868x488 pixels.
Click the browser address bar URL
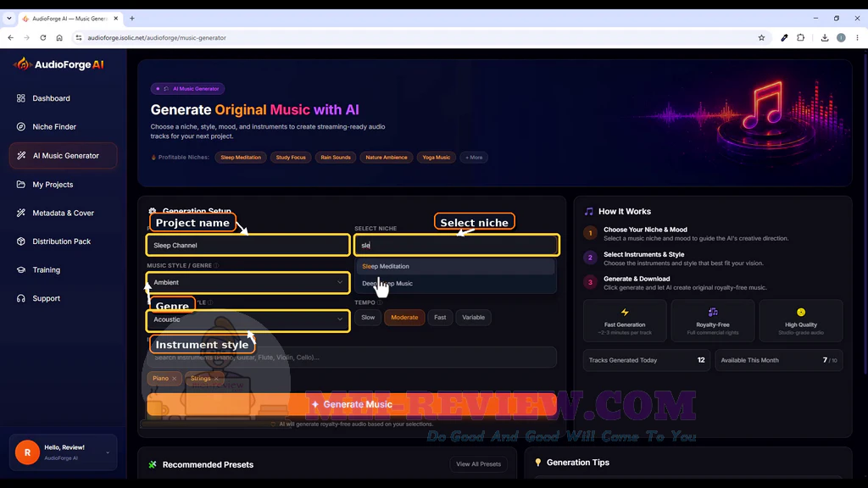157,37
